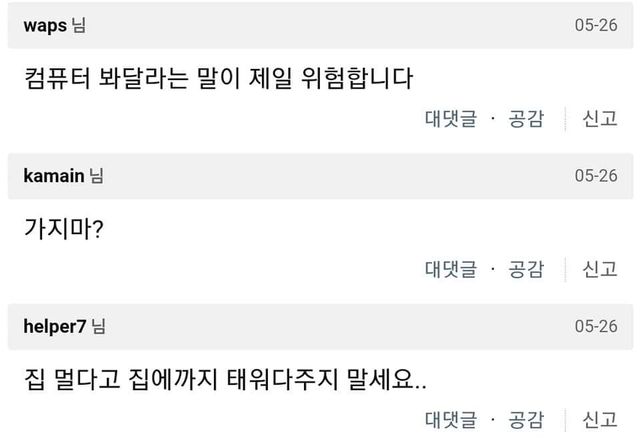The image size is (640, 445).
Task: Like kamain's comment with 공감
Action: point(526,269)
